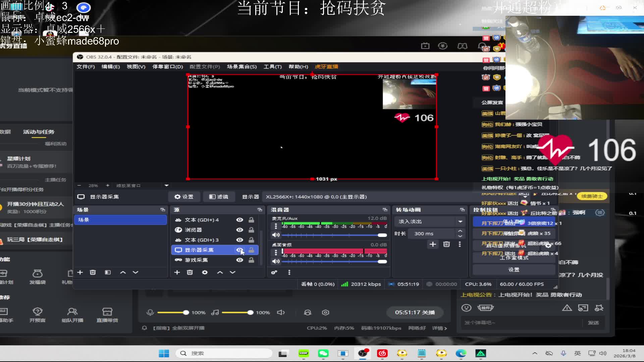Toggle lock on 游戏采集 source
The width and height of the screenshot is (644, 362).
coord(251,260)
